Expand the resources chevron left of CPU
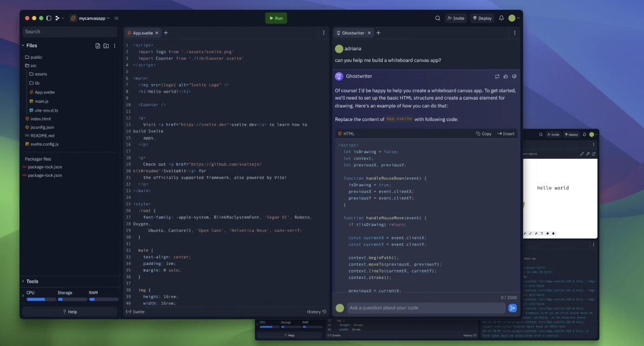This screenshot has width=644, height=346. tap(23, 296)
